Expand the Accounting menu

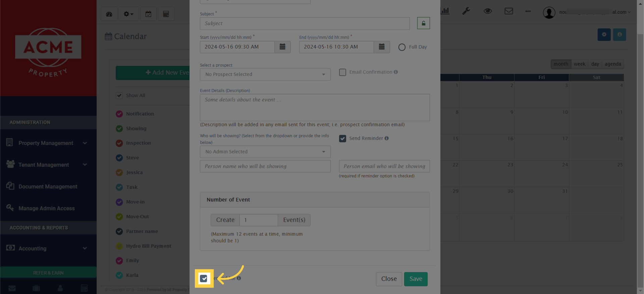48,248
